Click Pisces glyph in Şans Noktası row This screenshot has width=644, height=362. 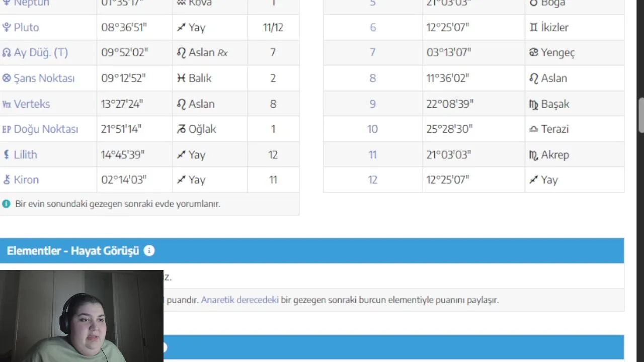click(x=181, y=78)
